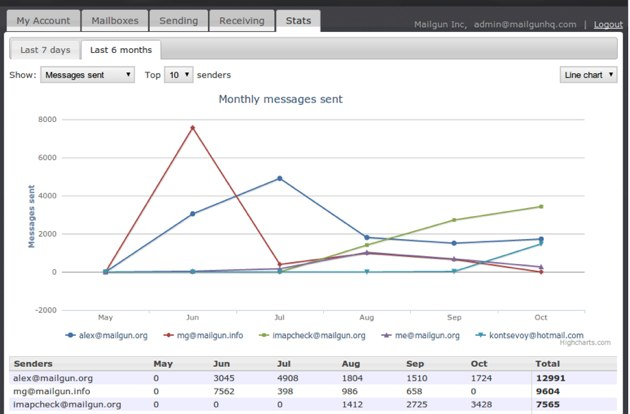The image size is (630, 414).
Task: Click blue August data point
Action: pyautogui.click(x=366, y=238)
